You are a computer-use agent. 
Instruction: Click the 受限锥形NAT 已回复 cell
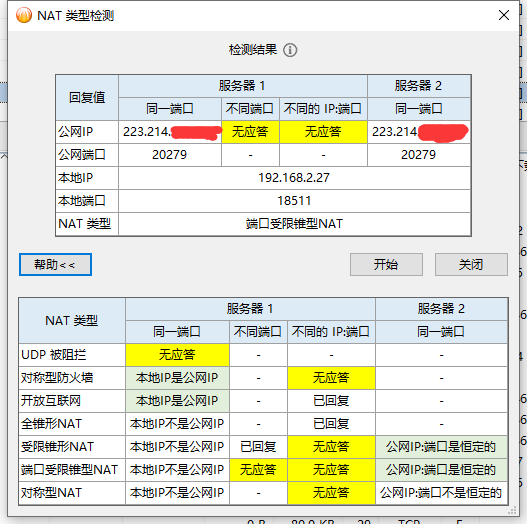point(258,447)
